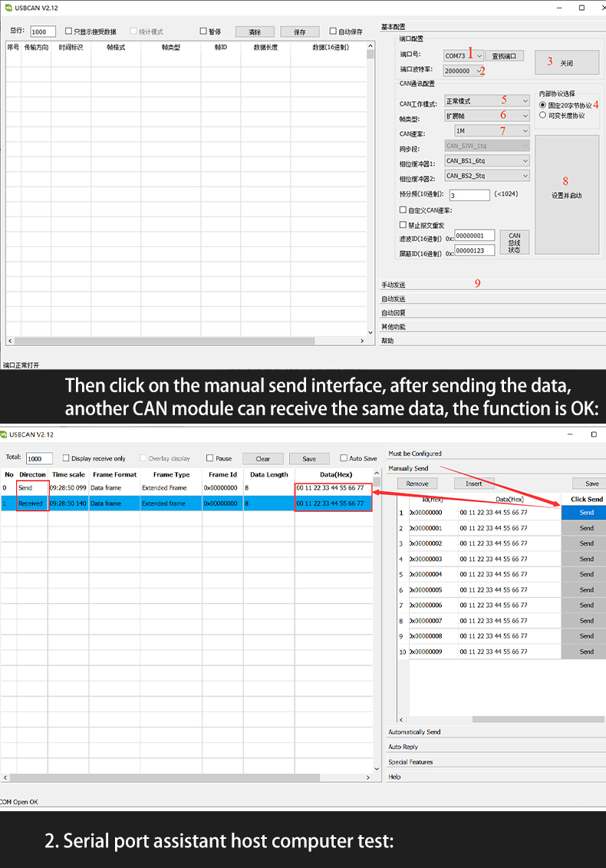Open 'Auto Reply' section
606x868 pixels.
(x=496, y=747)
